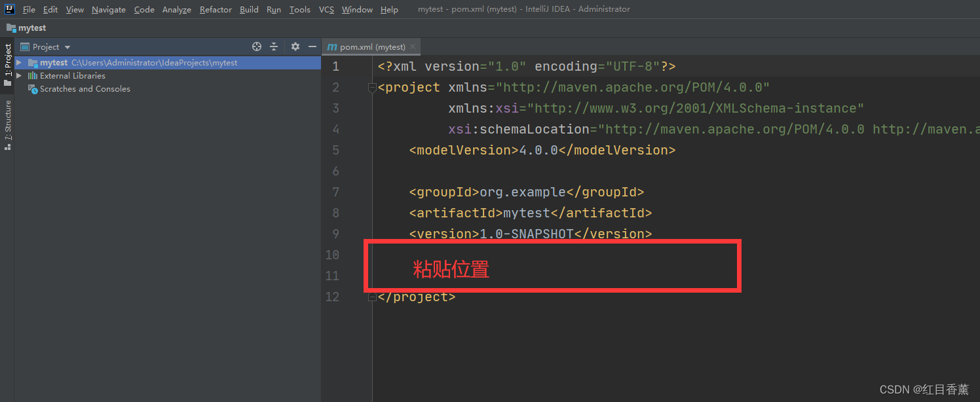Click the Select Opened File crosshair icon

point(256,46)
